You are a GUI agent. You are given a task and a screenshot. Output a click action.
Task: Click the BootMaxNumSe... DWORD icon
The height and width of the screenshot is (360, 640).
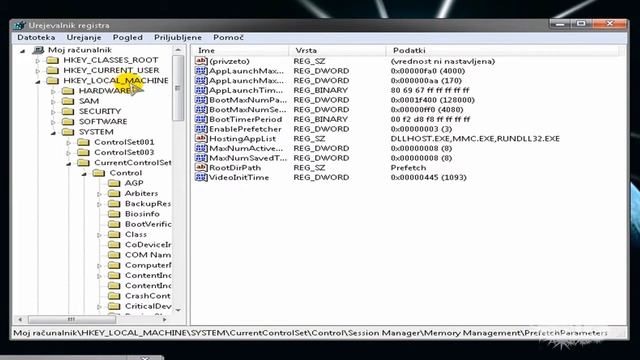[201, 109]
